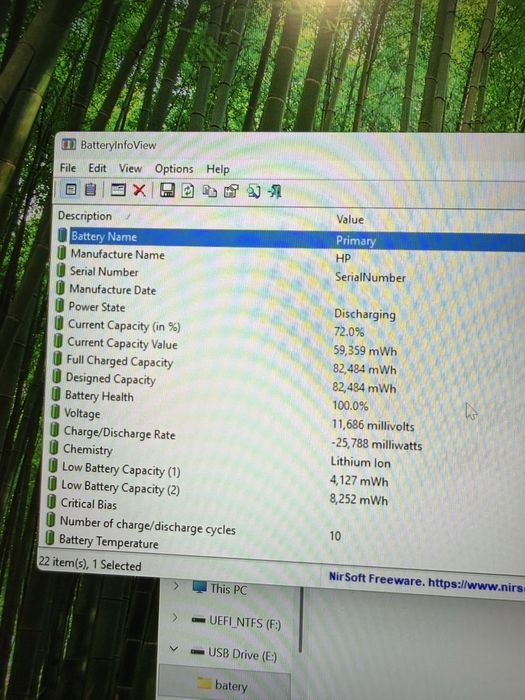Viewport: 525px width, 700px height.
Task: Click the value 11,686 millivolts
Action: (x=373, y=425)
